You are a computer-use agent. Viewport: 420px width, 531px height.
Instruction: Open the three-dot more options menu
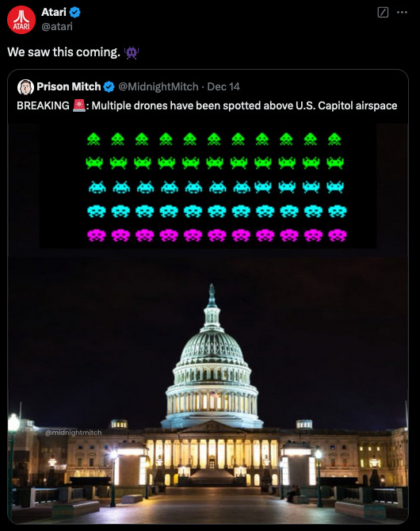point(402,13)
